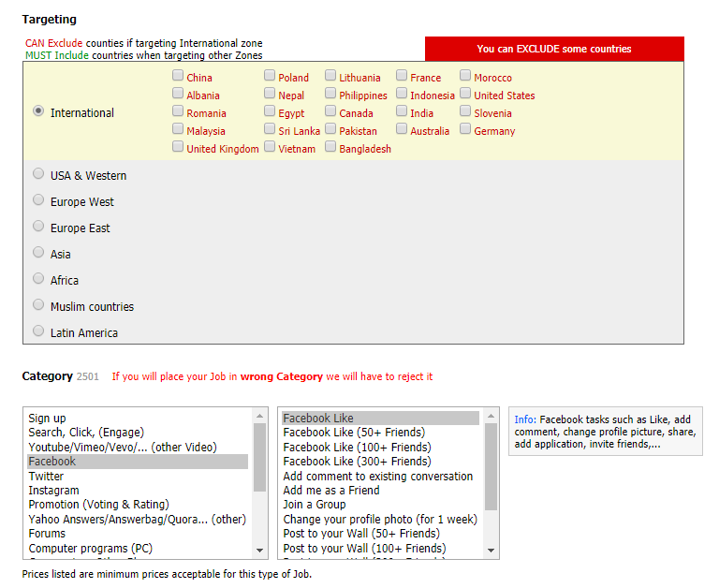This screenshot has height=588, width=719.
Task: Exclude Indonesia checkbox
Action: (402, 93)
